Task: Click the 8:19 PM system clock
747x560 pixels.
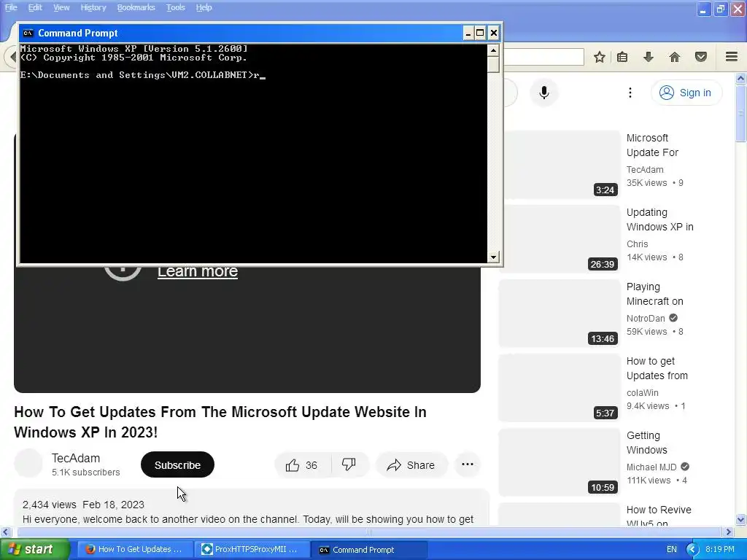Action: tap(720, 549)
